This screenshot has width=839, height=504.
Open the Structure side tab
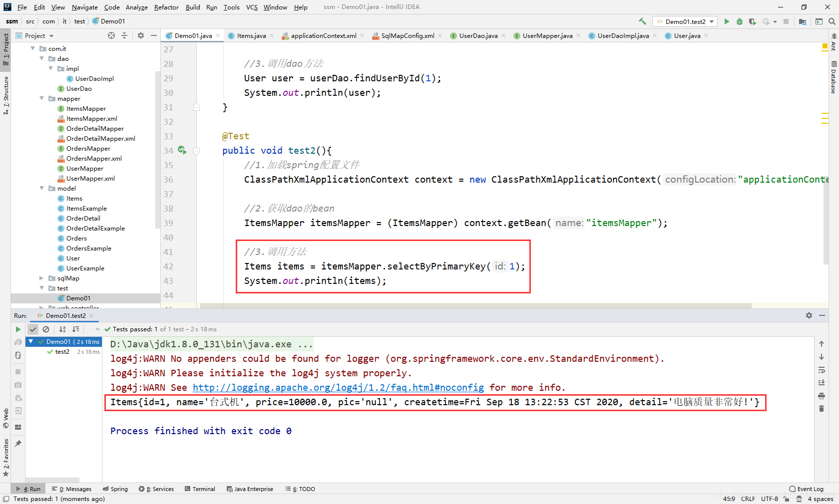[5, 95]
